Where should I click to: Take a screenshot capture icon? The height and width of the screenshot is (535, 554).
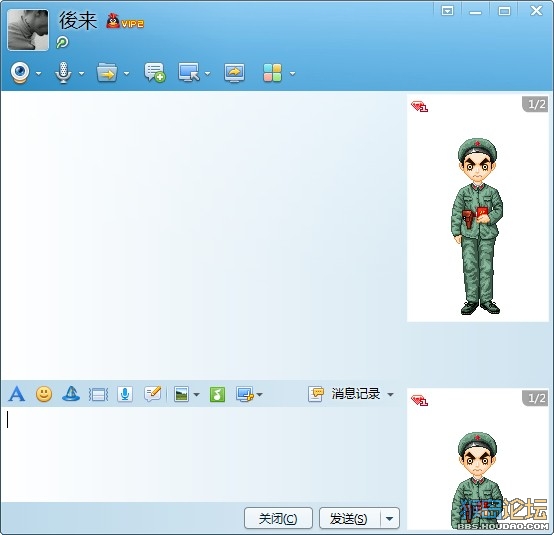point(245,394)
